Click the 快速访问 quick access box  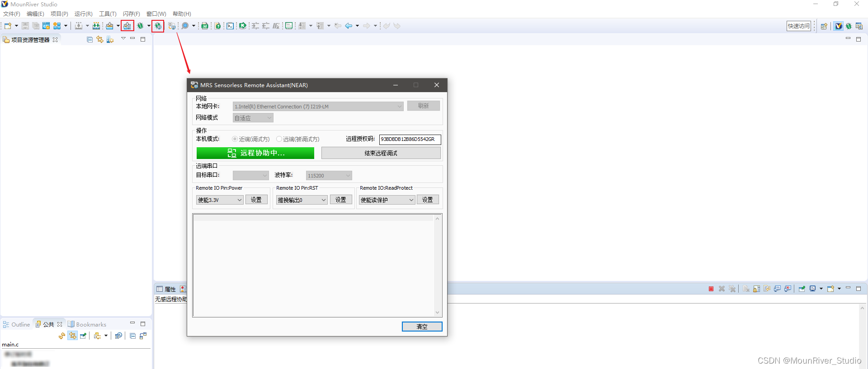tap(799, 26)
